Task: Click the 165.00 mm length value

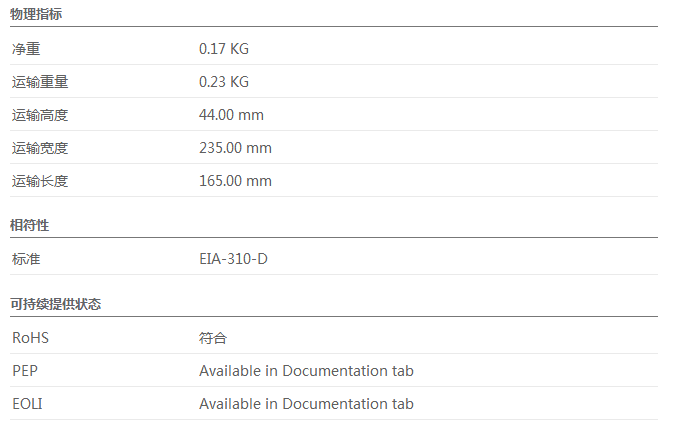Action: click(235, 181)
